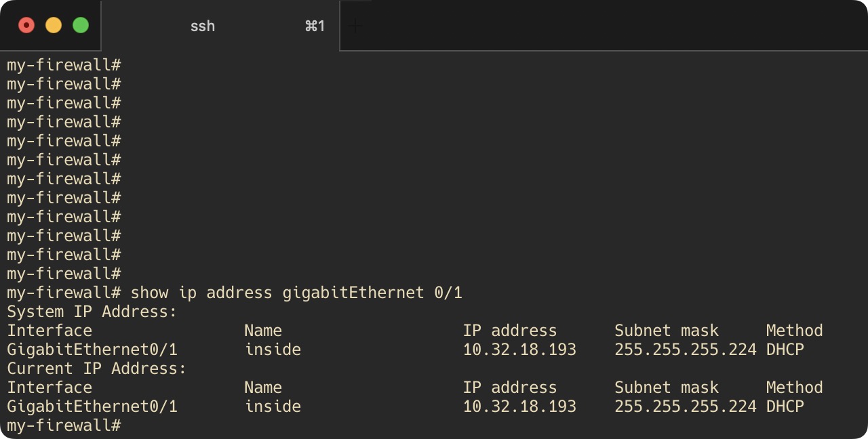The image size is (868, 439).
Task: Click 10.32.18.193 in the Current IP Address section
Action: pos(519,406)
